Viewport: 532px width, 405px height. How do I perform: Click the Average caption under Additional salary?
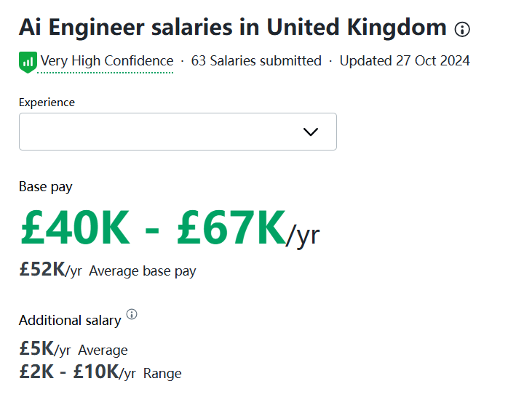coord(103,350)
